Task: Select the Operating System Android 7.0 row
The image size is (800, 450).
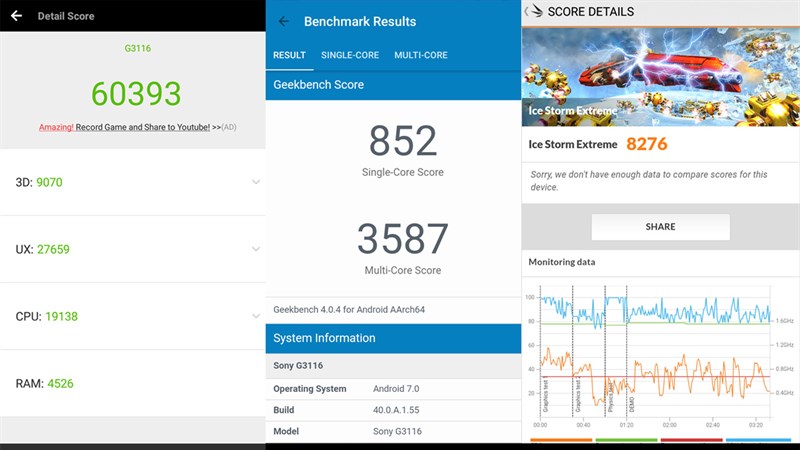Action: point(393,389)
